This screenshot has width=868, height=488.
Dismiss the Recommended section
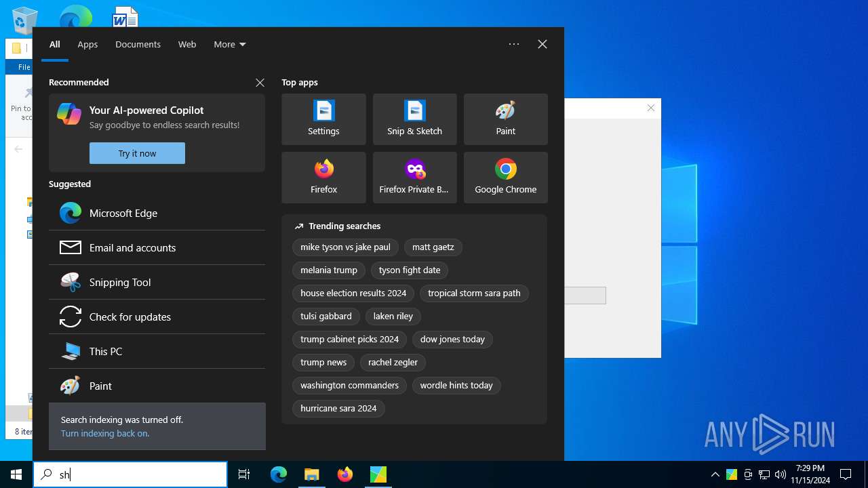coord(260,82)
